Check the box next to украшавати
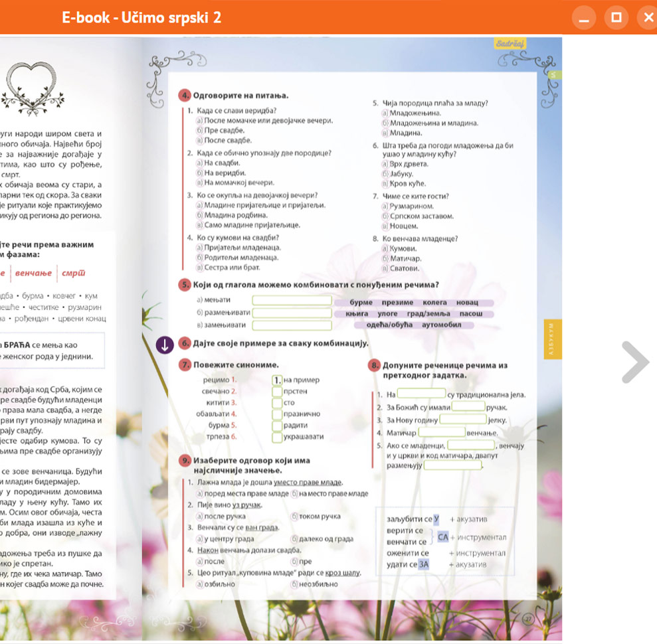 [x=278, y=437]
